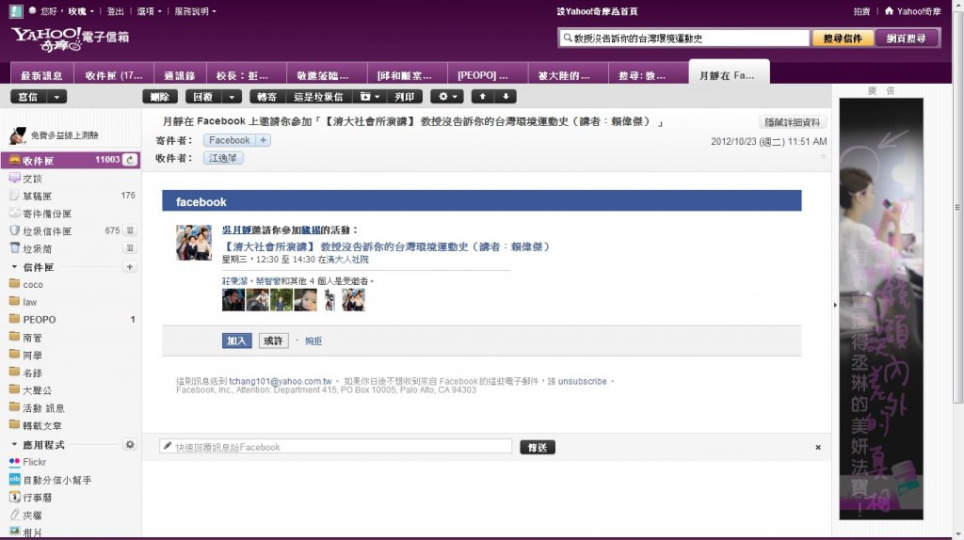
Task: Empty the 垃圾信件匣 spam folder icon
Action: click(x=130, y=230)
